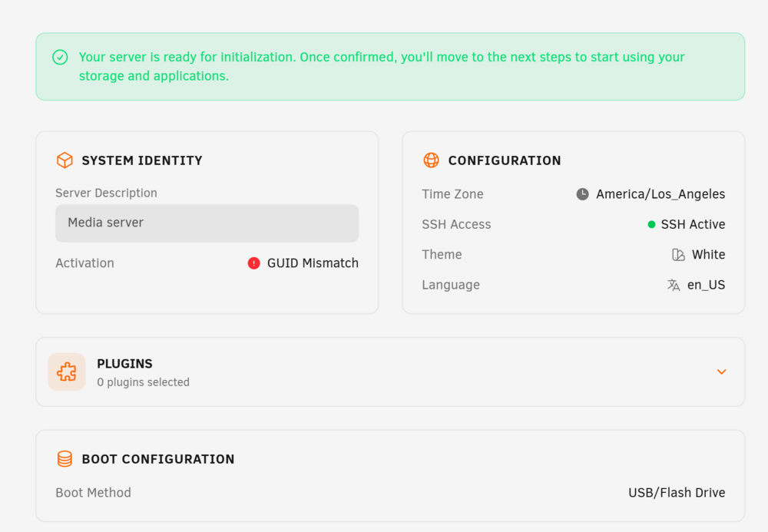Click the Media server description field
The height and width of the screenshot is (532, 768).
(x=207, y=223)
